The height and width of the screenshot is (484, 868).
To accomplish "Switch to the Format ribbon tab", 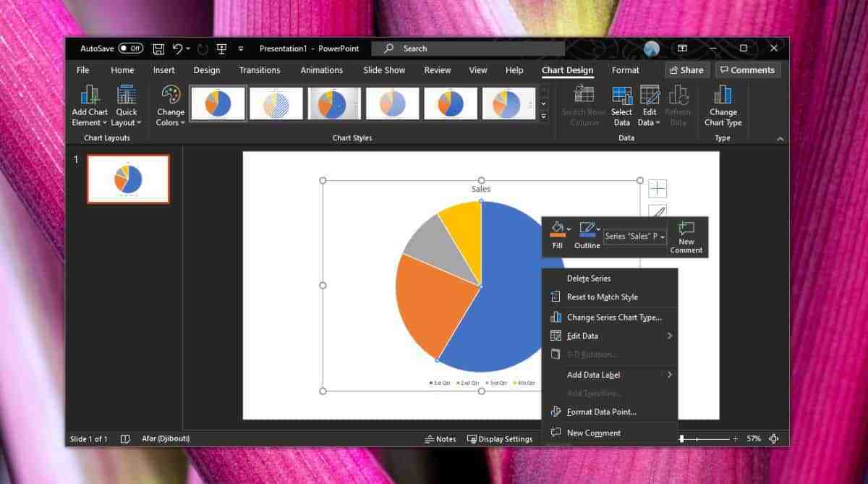I will [x=625, y=69].
